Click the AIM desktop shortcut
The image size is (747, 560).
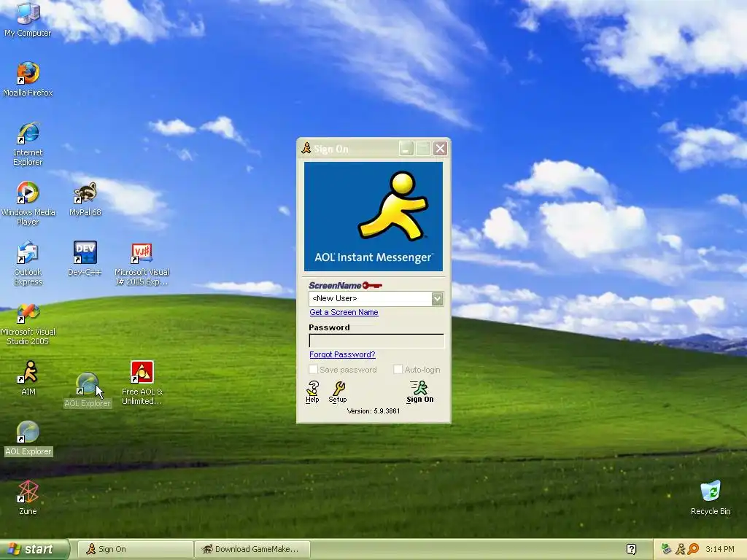pos(28,378)
